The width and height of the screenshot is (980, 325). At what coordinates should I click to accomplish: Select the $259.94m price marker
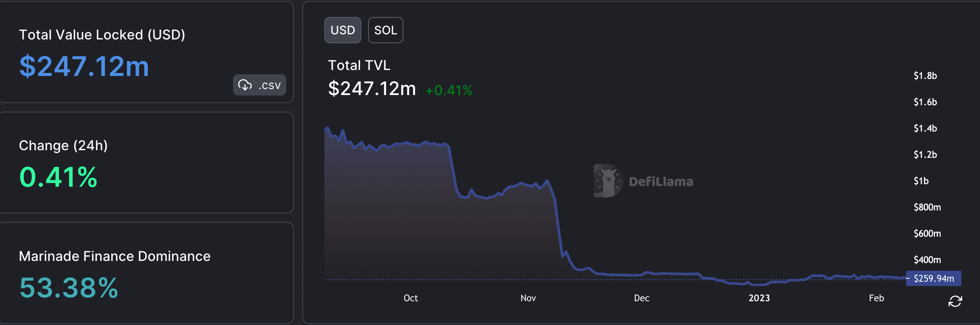[x=934, y=278]
